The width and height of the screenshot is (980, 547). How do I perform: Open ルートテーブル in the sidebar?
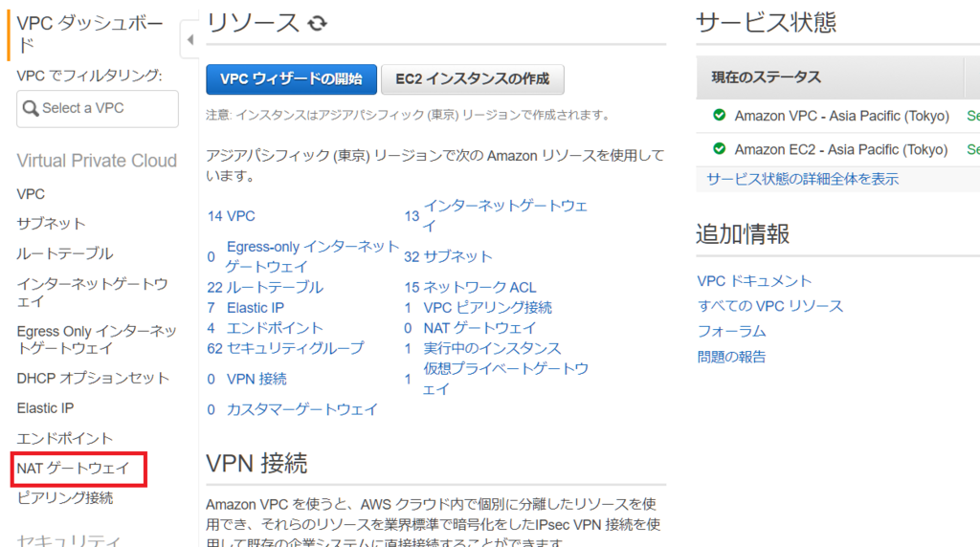65,253
